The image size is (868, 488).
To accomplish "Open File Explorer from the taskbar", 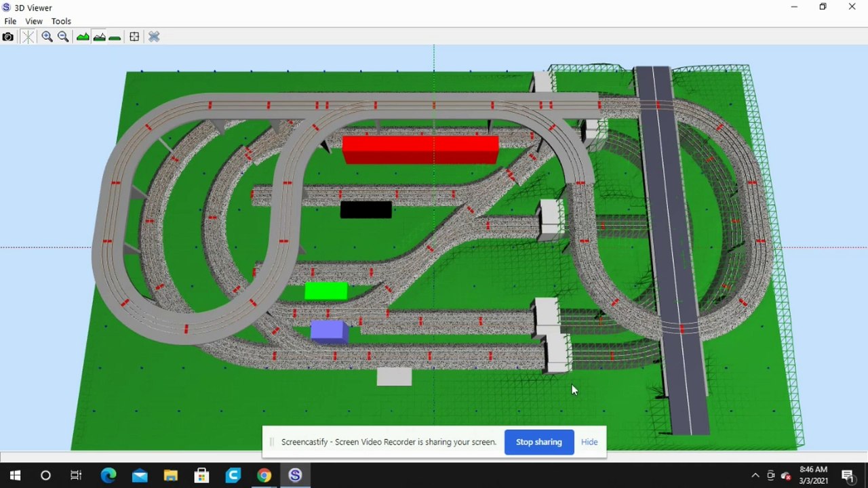I will tap(170, 476).
